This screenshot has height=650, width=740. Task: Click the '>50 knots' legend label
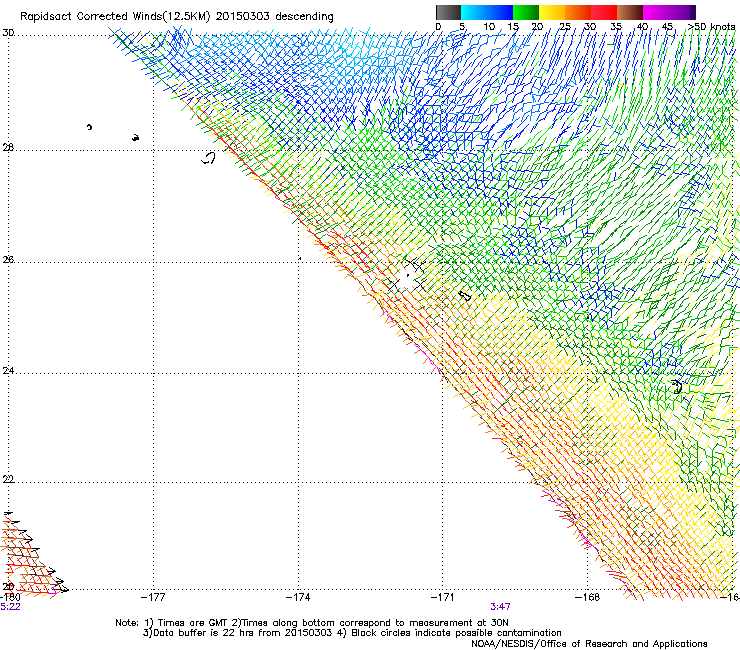pos(711,27)
